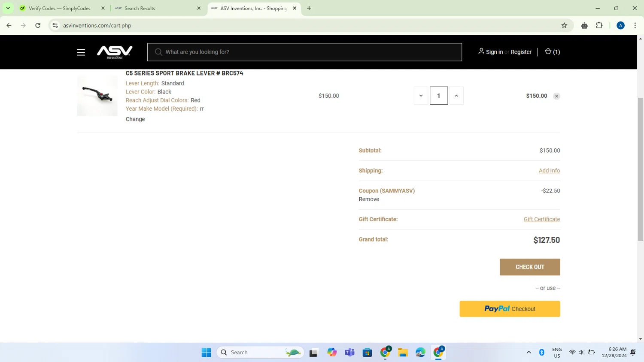This screenshot has width=644, height=362.
Task: Decrease quantity with the down arrow
Action: coord(421,96)
